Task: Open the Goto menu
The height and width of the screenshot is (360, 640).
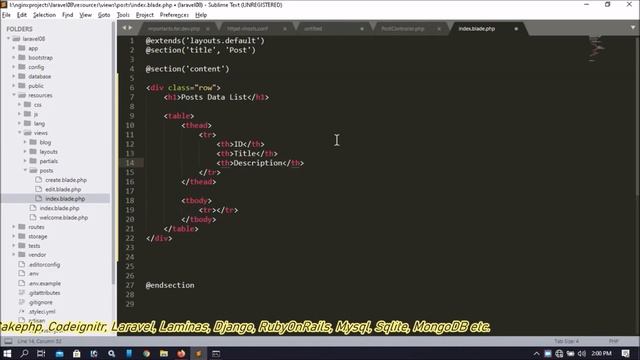Action: pos(104,15)
